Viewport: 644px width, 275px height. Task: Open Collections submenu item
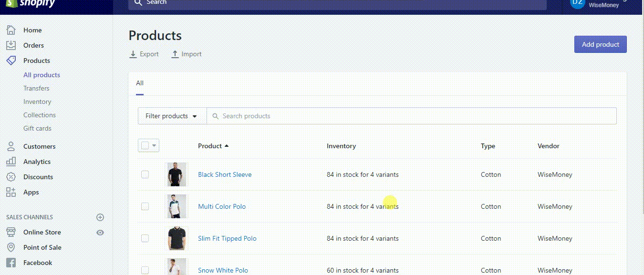(40, 115)
